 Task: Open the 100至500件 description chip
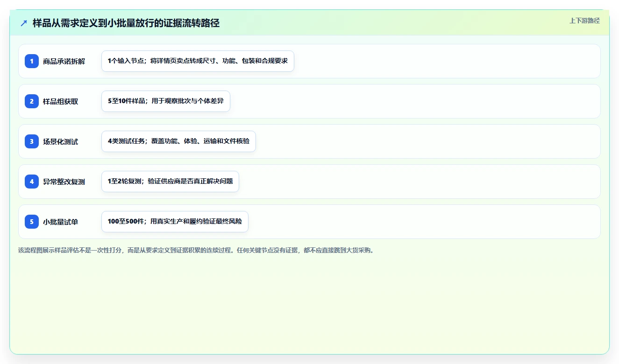[175, 222]
